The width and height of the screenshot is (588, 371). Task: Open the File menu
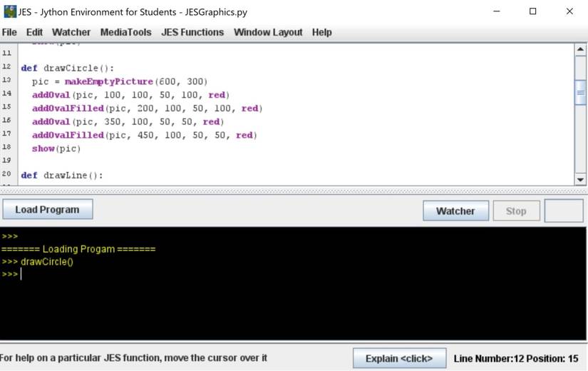9,32
